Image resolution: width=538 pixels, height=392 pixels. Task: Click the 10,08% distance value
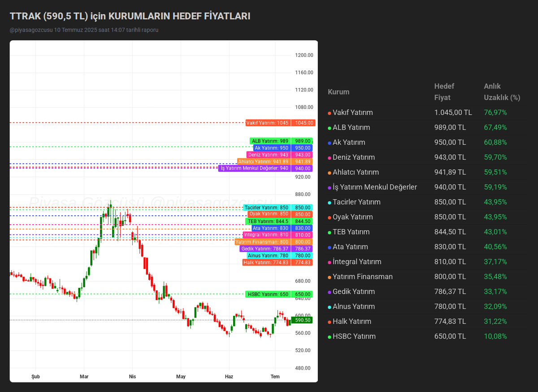coord(495,336)
